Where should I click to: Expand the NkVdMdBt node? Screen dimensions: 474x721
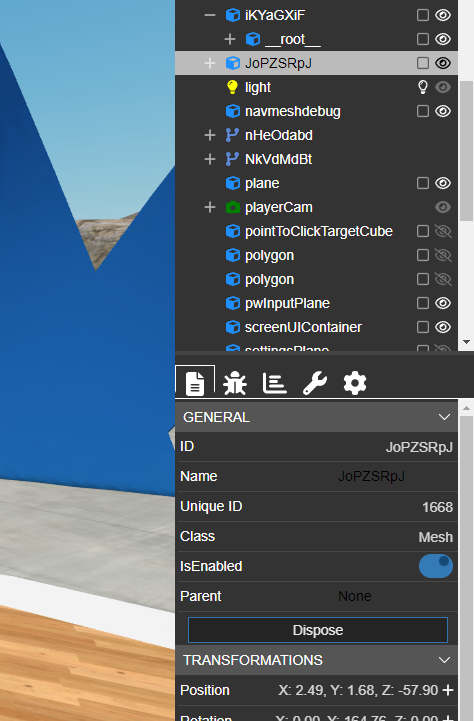210,159
